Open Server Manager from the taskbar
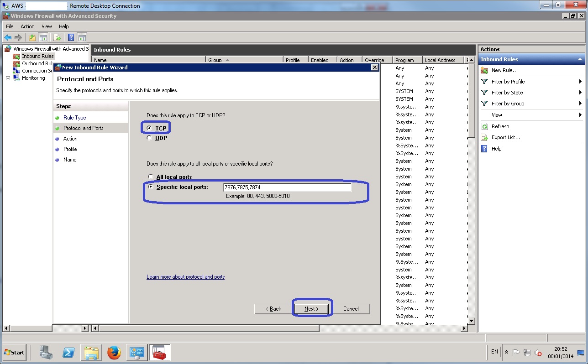 [46, 353]
